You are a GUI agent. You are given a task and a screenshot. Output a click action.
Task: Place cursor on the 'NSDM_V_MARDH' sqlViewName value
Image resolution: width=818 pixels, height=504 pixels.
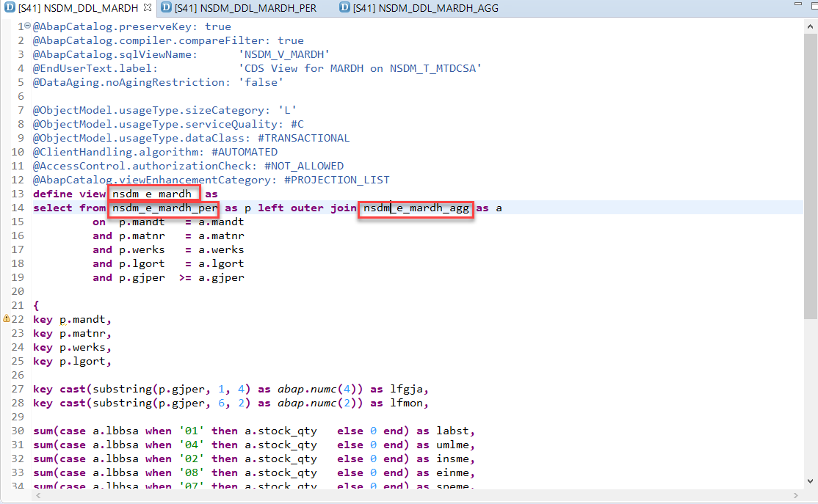[x=283, y=54]
